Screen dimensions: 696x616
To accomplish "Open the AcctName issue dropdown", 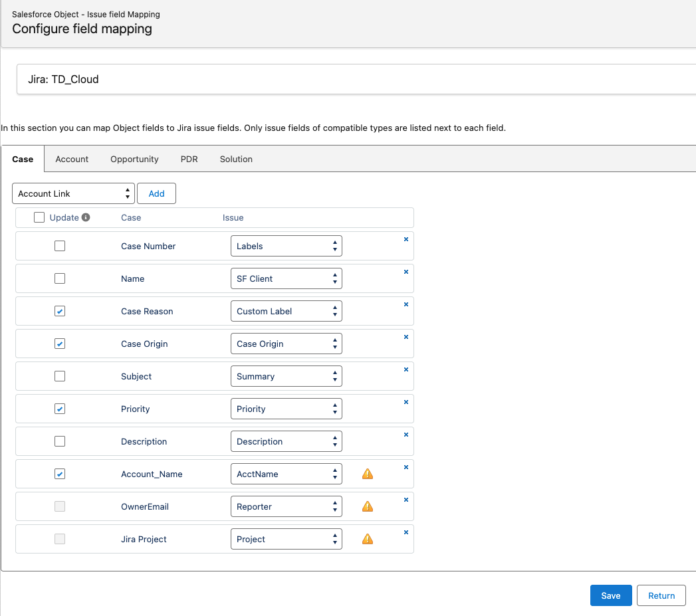I will click(287, 474).
